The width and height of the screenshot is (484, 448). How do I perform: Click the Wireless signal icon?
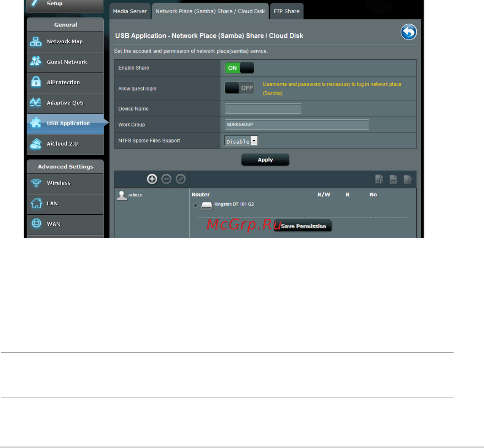pyautogui.click(x=36, y=183)
